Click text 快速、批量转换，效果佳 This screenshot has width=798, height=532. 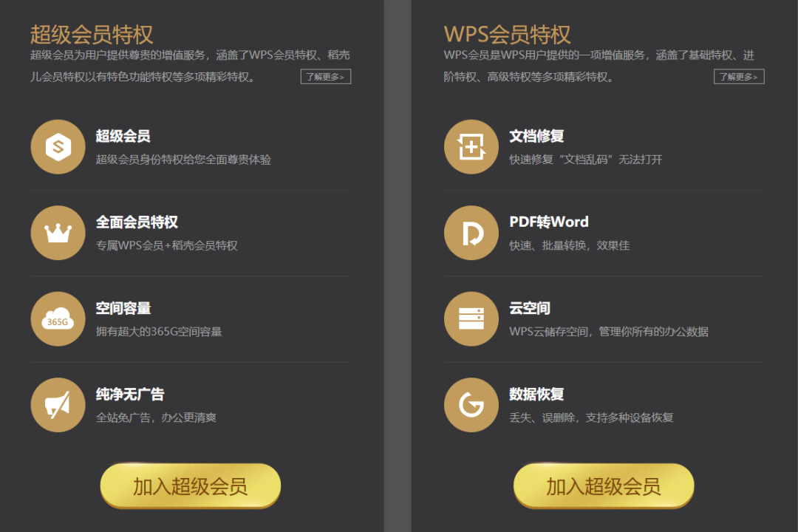tap(570, 246)
